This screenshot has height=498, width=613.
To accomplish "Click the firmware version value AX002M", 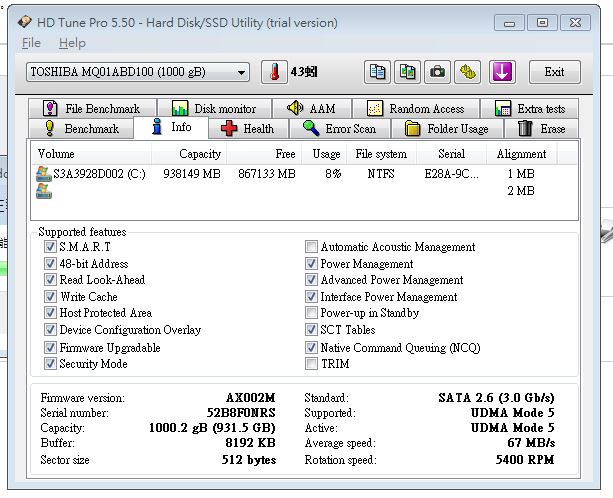I will (x=251, y=398).
